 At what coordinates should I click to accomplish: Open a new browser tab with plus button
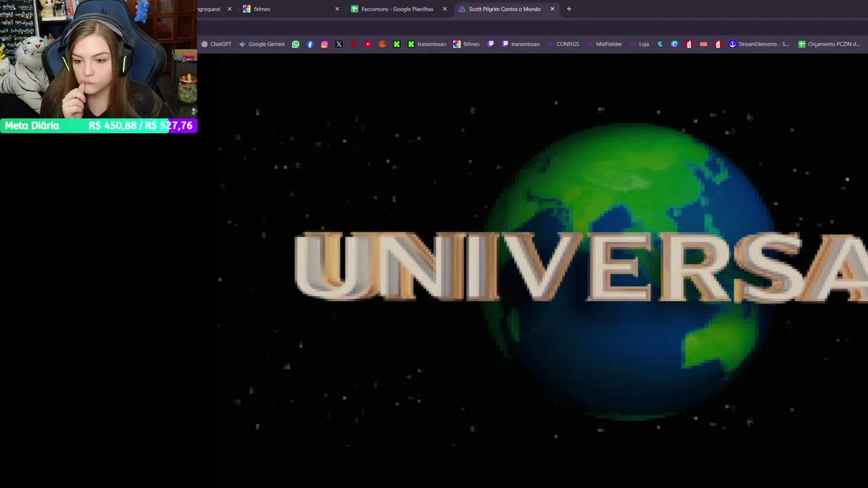[569, 9]
